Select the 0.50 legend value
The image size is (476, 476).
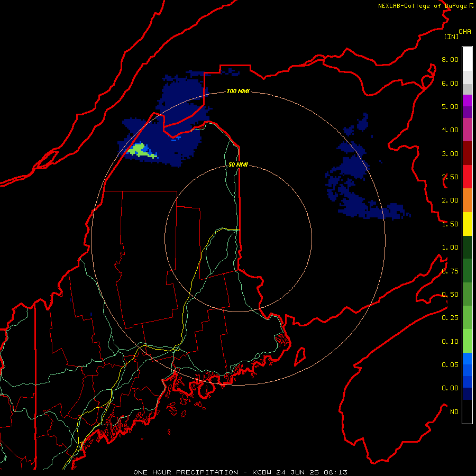pos(450,295)
